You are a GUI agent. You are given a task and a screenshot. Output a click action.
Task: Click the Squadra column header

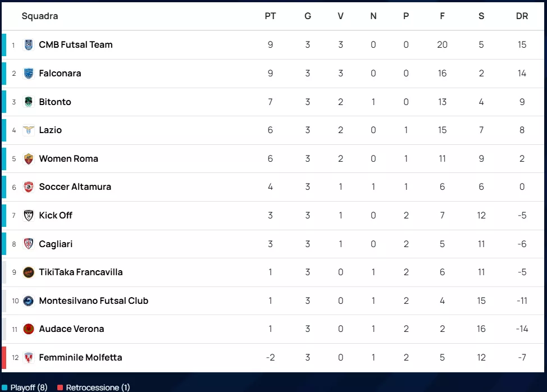(x=40, y=16)
